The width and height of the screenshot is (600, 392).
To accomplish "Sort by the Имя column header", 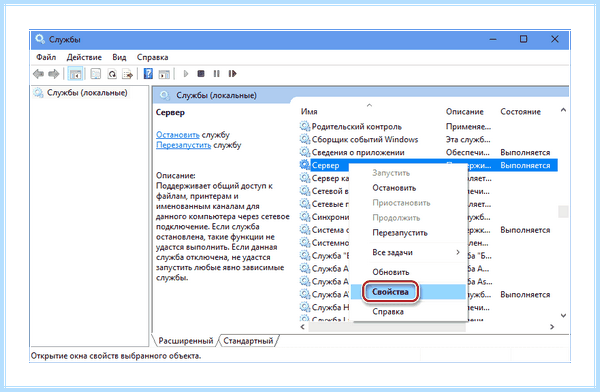I will point(309,111).
